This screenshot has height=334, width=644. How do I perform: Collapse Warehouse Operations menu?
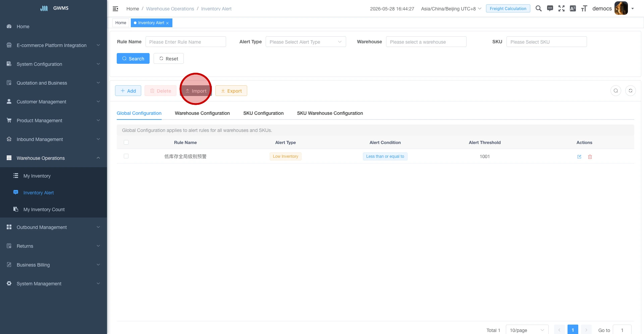pyautogui.click(x=98, y=158)
